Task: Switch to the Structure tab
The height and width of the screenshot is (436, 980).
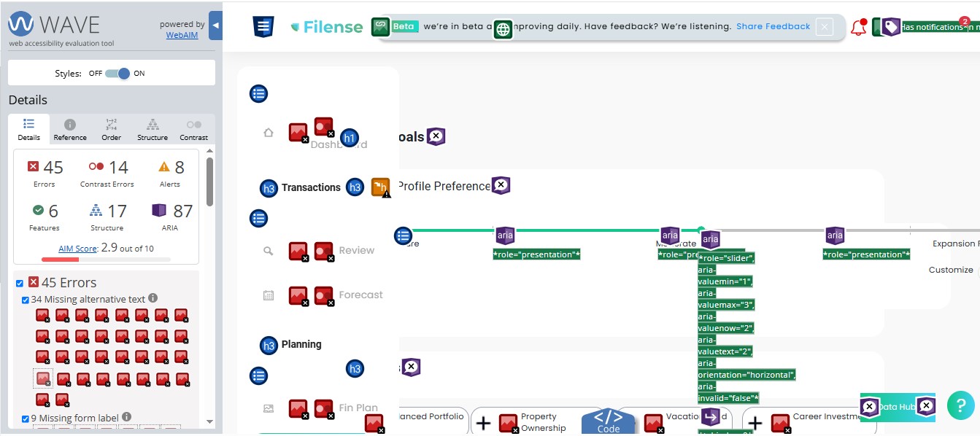Action: pyautogui.click(x=153, y=130)
